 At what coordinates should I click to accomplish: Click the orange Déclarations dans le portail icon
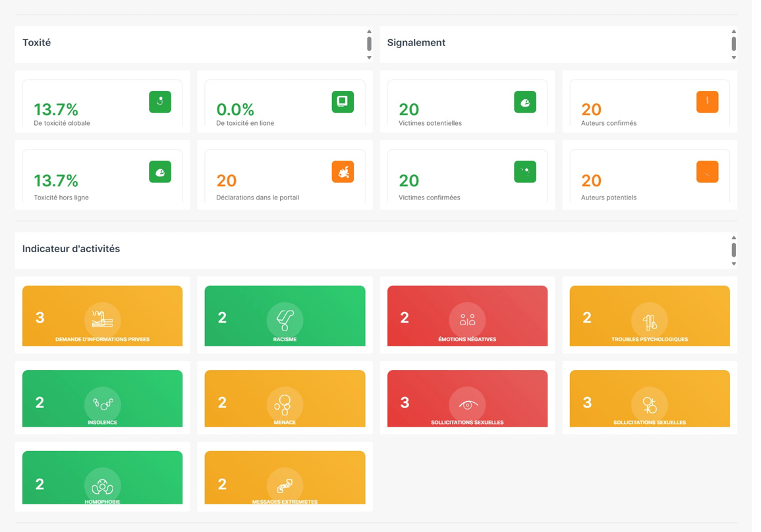coord(343,172)
